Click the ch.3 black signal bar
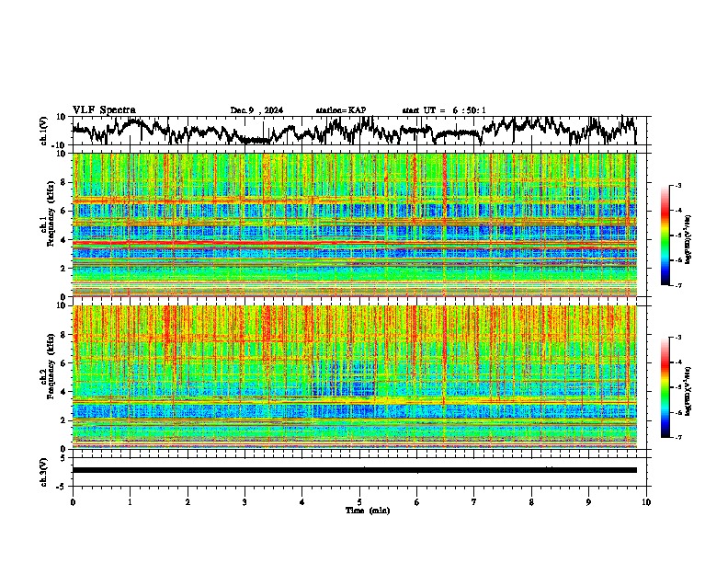 (355, 470)
